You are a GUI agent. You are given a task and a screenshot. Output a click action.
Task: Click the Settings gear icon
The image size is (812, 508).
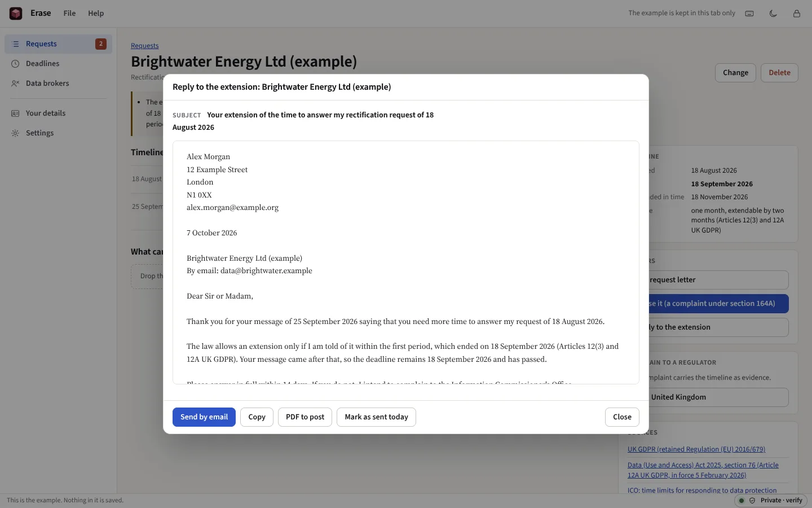16,133
